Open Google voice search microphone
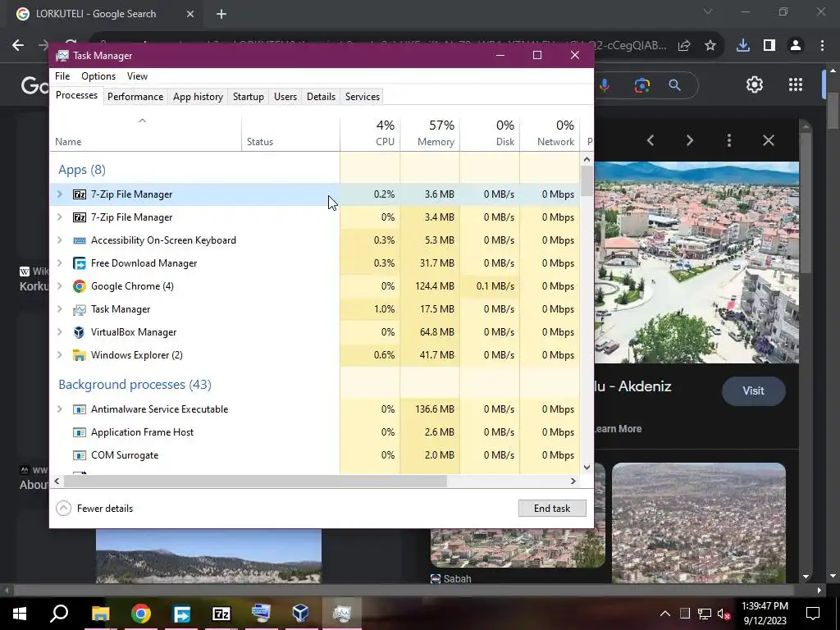 [x=605, y=85]
